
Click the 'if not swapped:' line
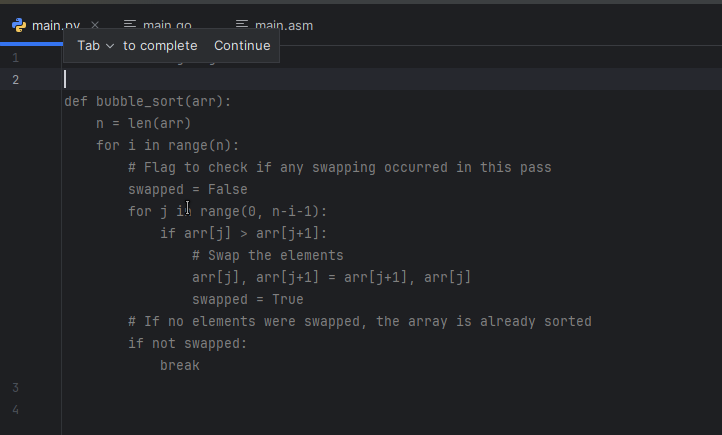[187, 343]
